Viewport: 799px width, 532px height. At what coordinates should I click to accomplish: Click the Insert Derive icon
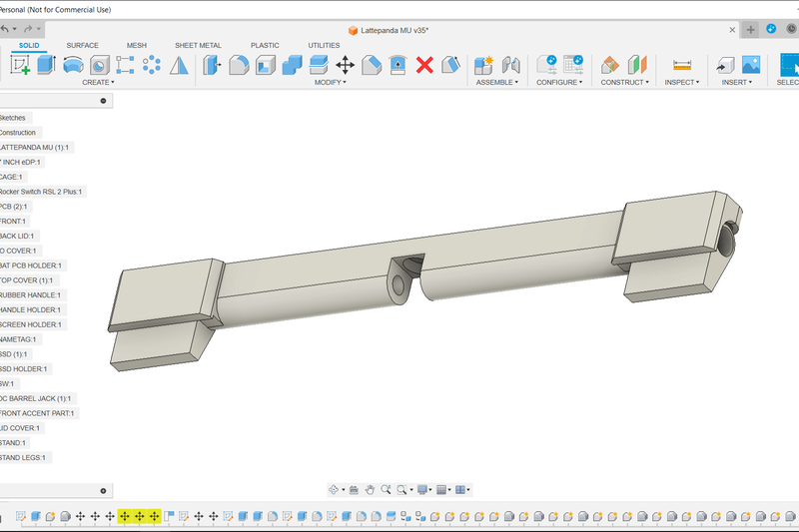coord(725,65)
